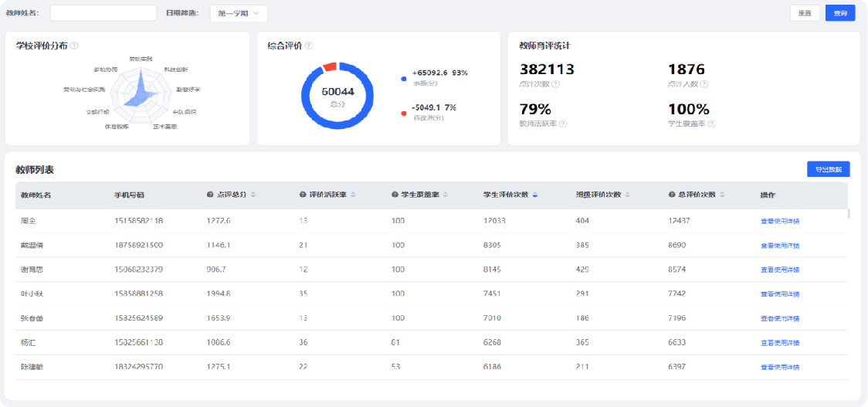Toggle sort on 班级评价次数 column

[627, 195]
